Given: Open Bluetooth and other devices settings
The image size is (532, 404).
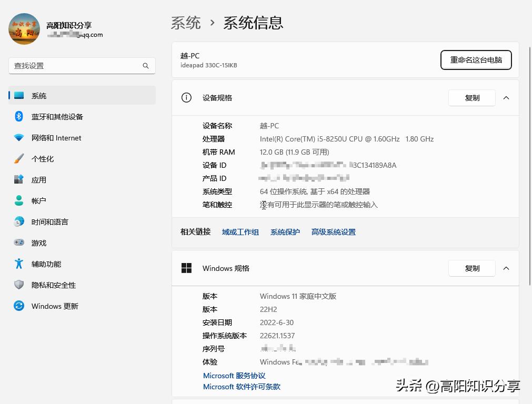Looking at the screenshot, I should (x=19, y=116).
